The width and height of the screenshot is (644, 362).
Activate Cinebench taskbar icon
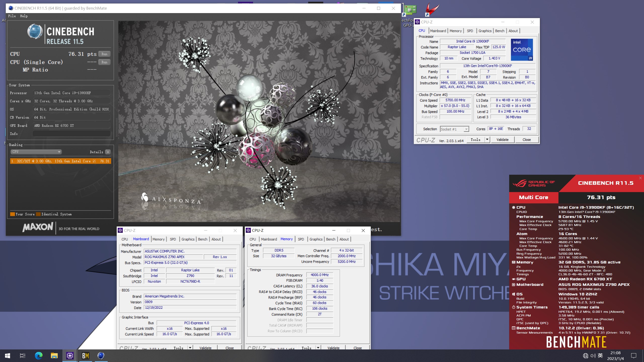(x=101, y=356)
